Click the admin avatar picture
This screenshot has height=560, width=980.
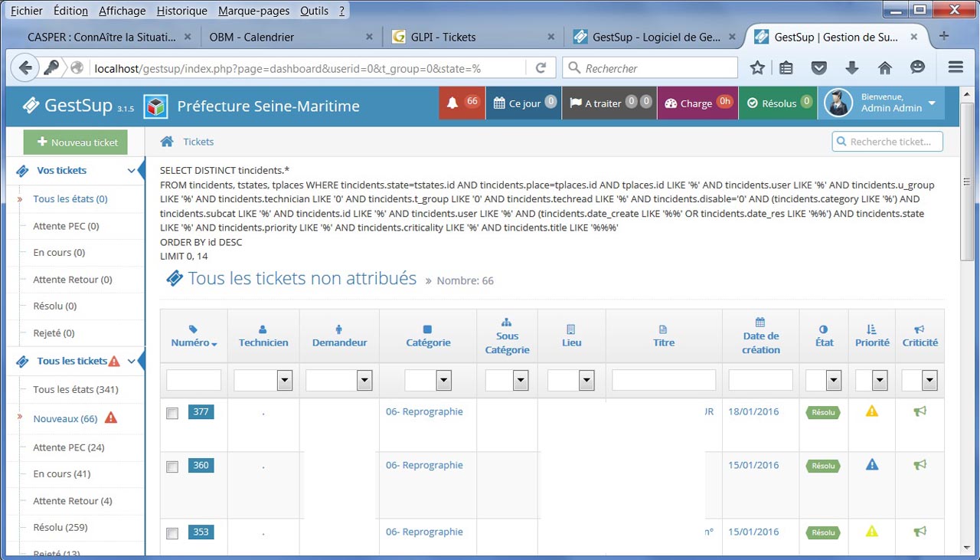[838, 103]
